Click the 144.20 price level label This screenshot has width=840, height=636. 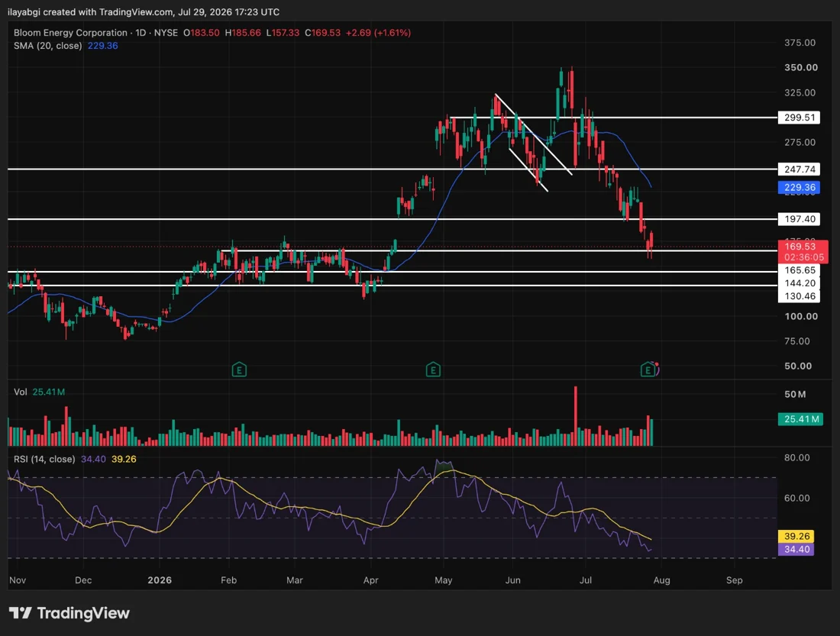pyautogui.click(x=800, y=283)
